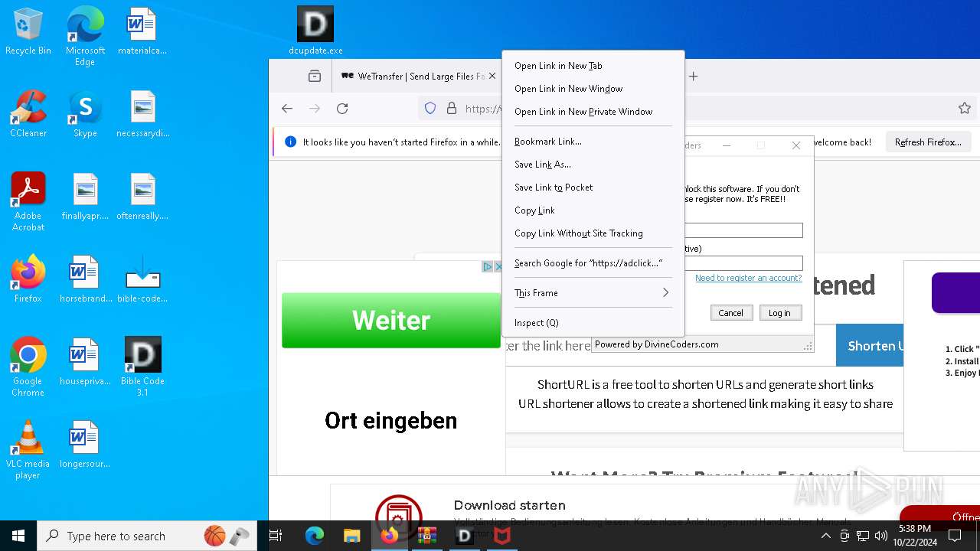This screenshot has width=980, height=551.
Task: Open File Explorer from the taskbar
Action: tap(351, 536)
